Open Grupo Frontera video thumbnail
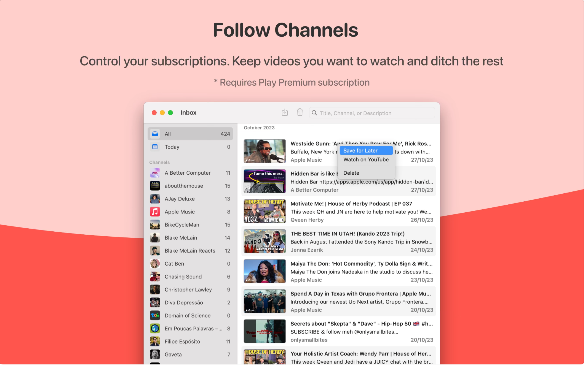This screenshot has width=588, height=368. (265, 301)
